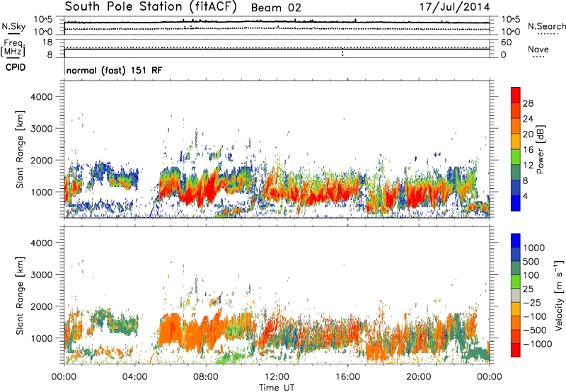Screen dimensions: 566x392
Task: Click the '28' power colorbar tick label
Action: pos(528,103)
